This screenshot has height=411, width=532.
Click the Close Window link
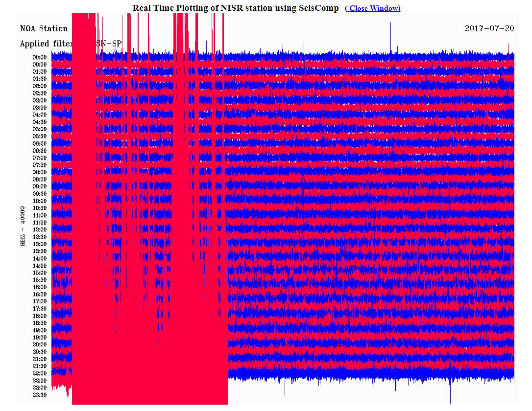[373, 8]
